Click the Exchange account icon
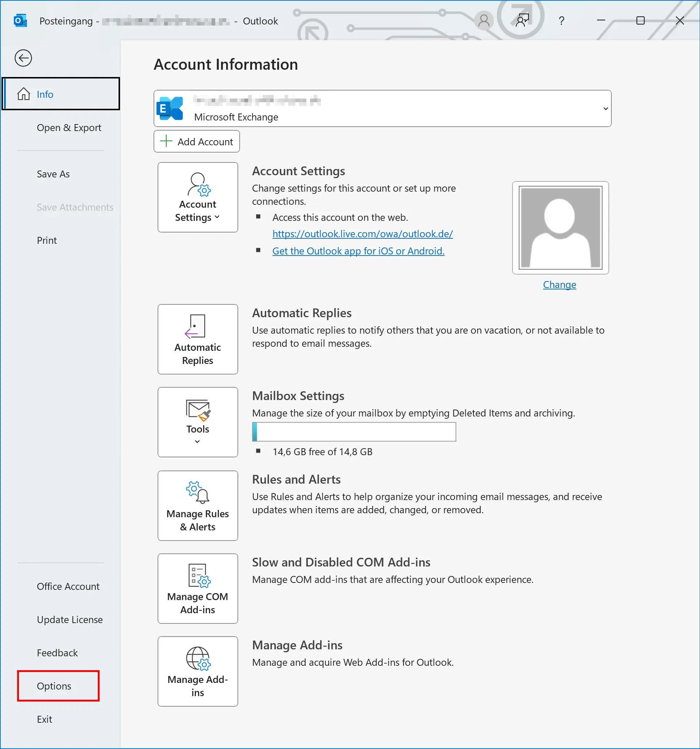700x749 pixels. [x=170, y=108]
